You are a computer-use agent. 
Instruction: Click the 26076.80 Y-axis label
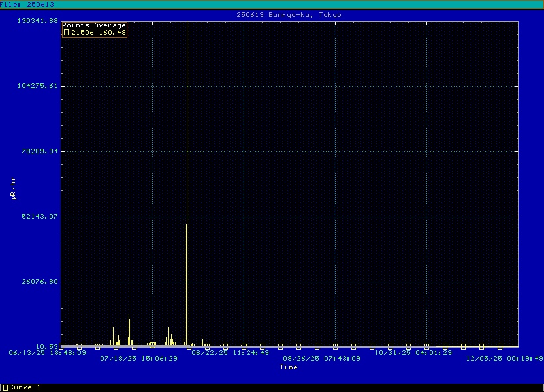41,282
